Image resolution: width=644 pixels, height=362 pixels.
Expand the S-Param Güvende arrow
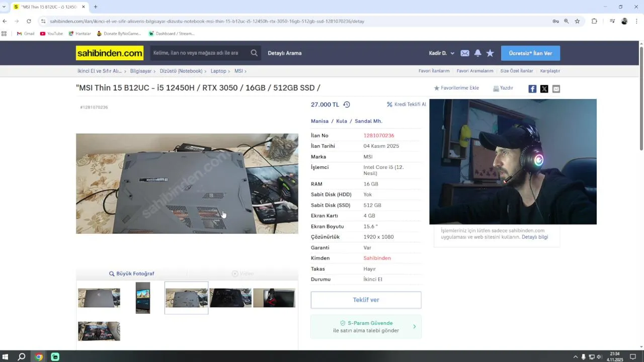coord(415,326)
